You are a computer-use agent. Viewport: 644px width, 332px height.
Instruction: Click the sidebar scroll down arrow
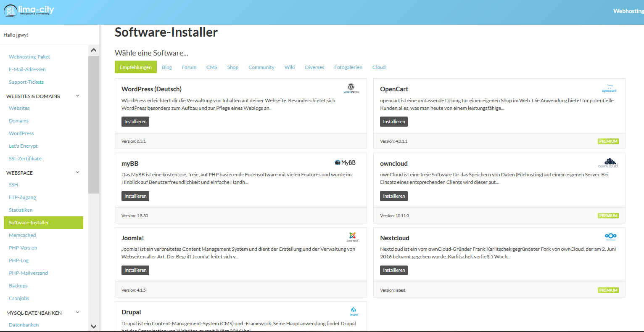pyautogui.click(x=94, y=327)
